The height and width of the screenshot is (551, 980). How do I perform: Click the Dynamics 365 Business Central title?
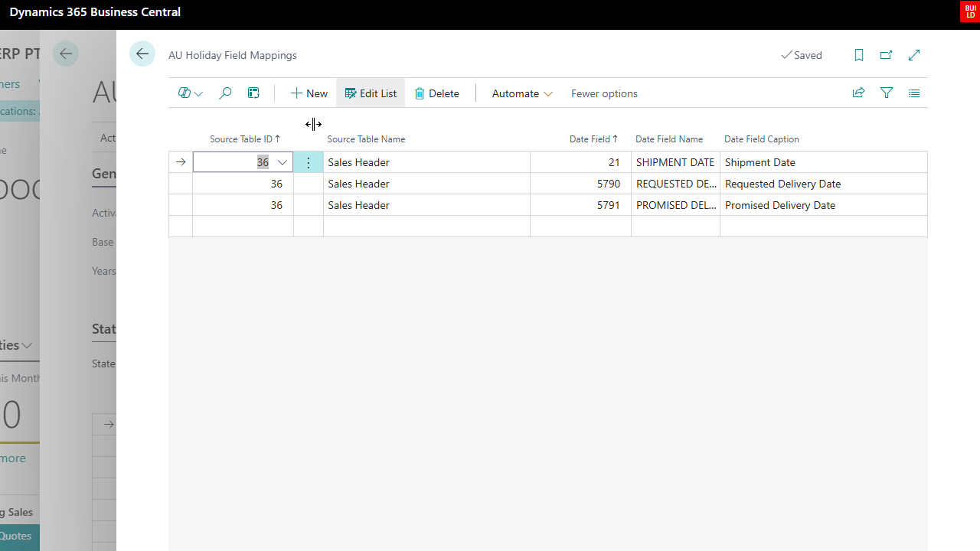pos(95,11)
